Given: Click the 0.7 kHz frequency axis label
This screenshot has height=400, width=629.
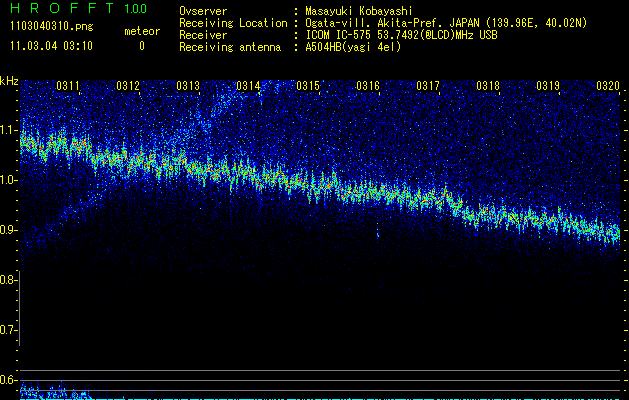Looking at the screenshot, I should click(8, 330).
